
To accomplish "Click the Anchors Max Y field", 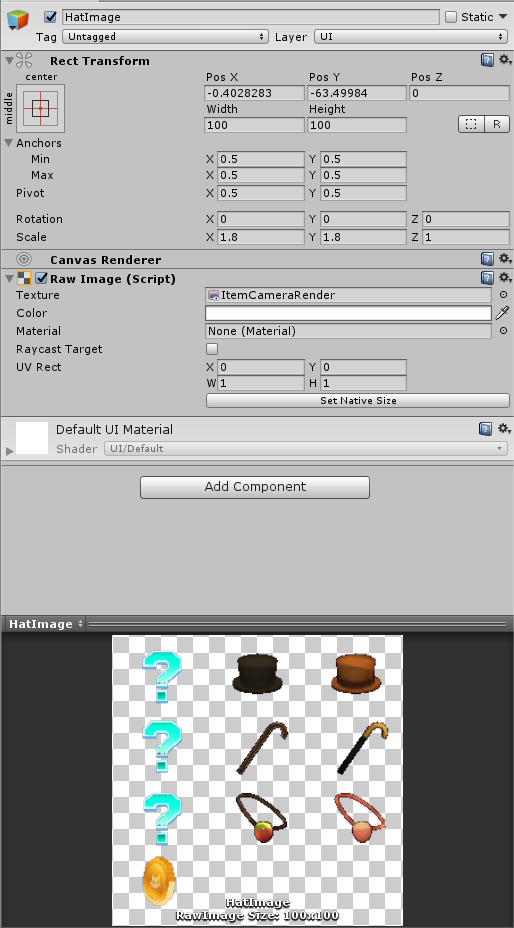I will [x=363, y=175].
